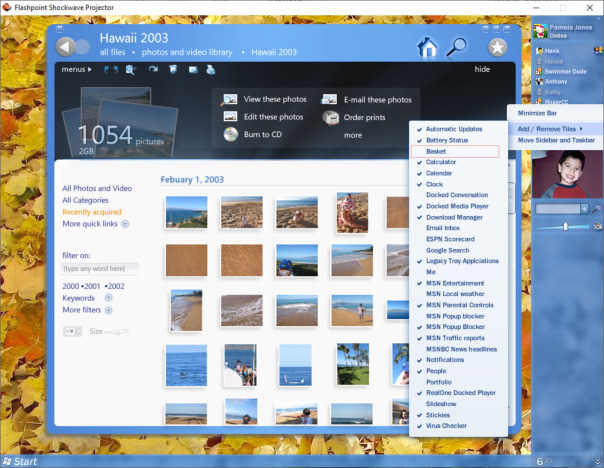This screenshot has height=468, width=604.
Task: Click the delete trash toolbar icon
Action: (173, 69)
